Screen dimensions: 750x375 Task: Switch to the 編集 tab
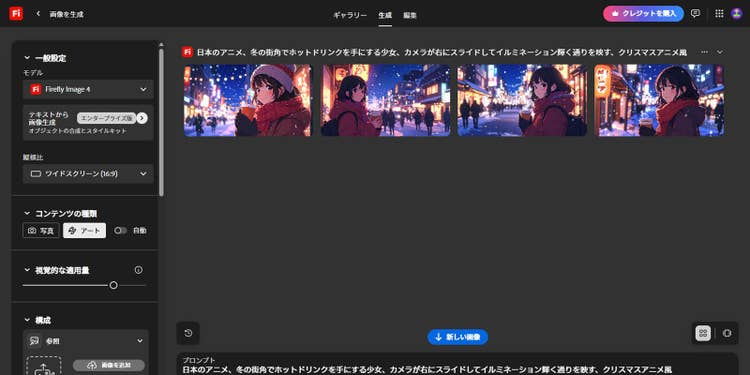410,15
